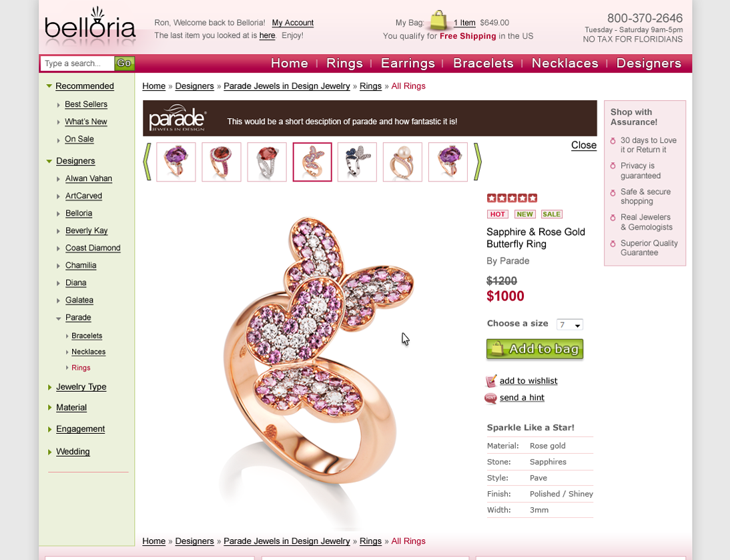Viewport: 730px width, 560px height.
Task: Click the Parade brand logo banner
Action: click(x=177, y=118)
